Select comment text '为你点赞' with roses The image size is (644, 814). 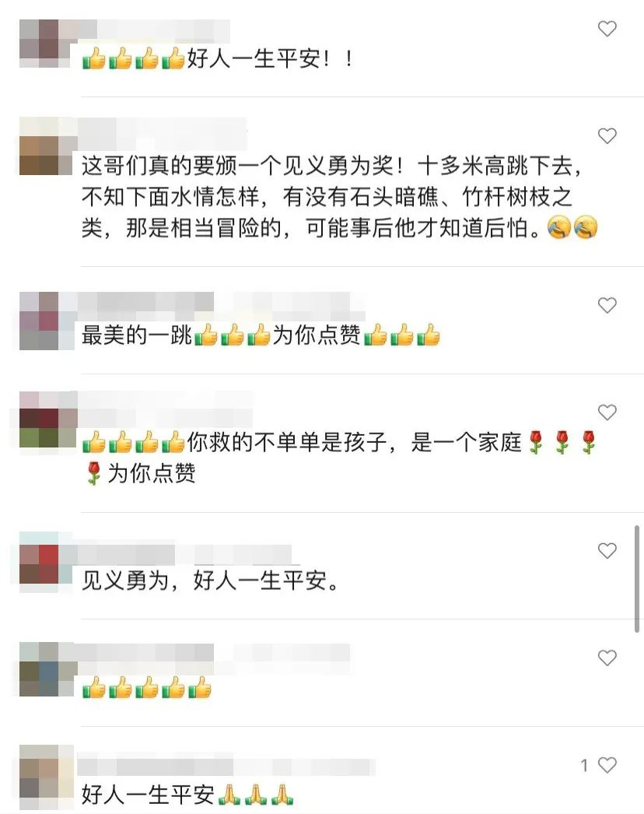152,473
